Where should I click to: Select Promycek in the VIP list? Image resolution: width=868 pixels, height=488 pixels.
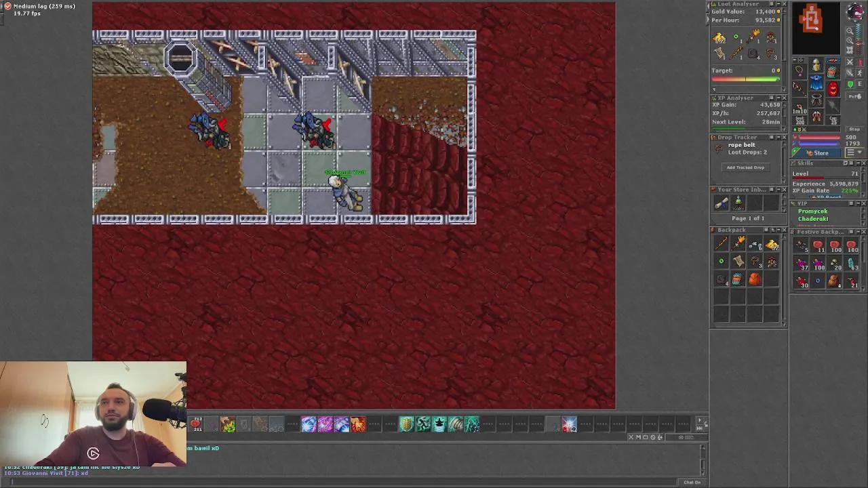point(813,211)
